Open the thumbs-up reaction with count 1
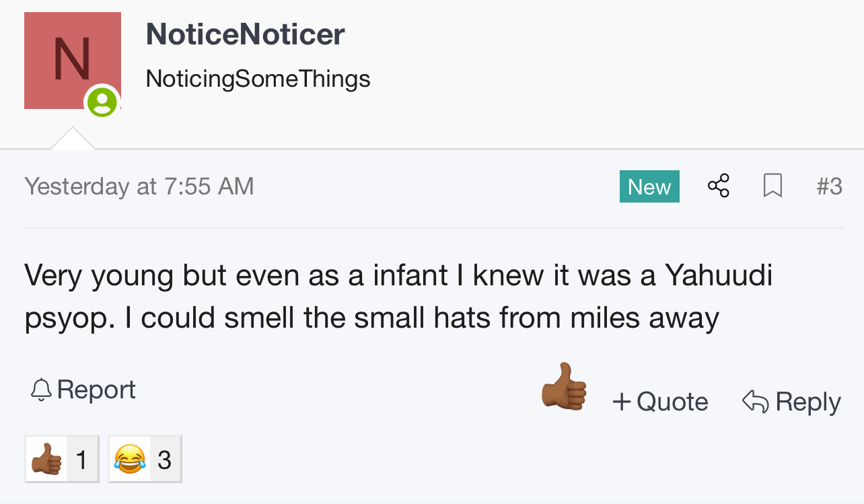The width and height of the screenshot is (864, 504). click(x=62, y=460)
